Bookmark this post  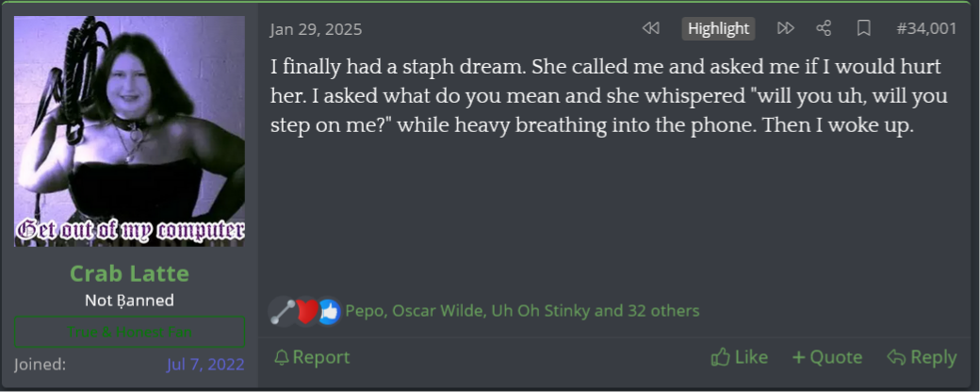click(863, 28)
